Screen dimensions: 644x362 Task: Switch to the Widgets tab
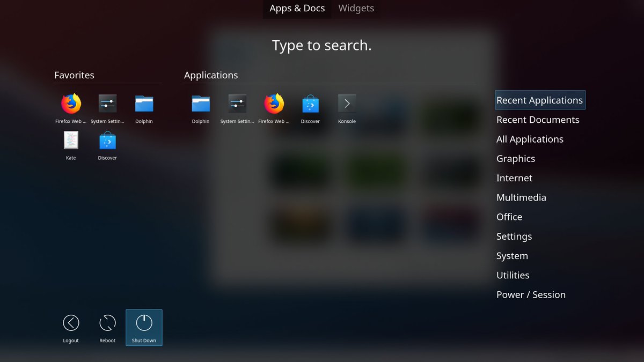click(x=356, y=8)
